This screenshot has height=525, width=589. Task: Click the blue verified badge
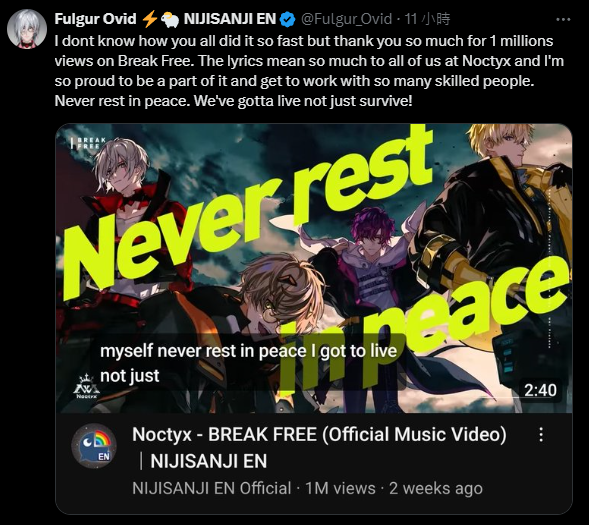click(x=288, y=19)
